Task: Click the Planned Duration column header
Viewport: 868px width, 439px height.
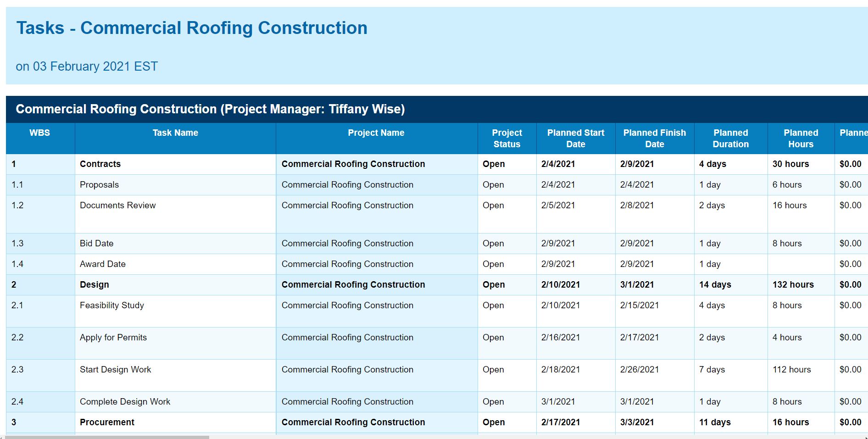Action: point(730,138)
